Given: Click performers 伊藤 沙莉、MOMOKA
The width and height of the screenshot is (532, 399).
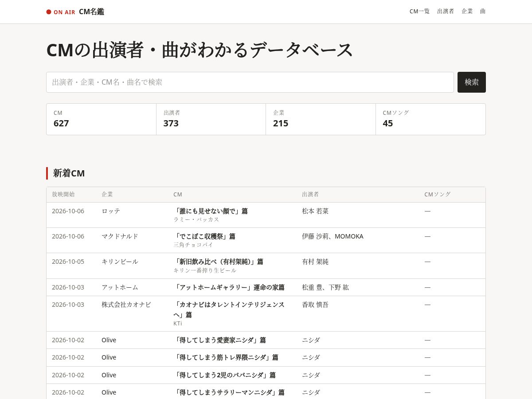Looking at the screenshot, I should click(332, 236).
